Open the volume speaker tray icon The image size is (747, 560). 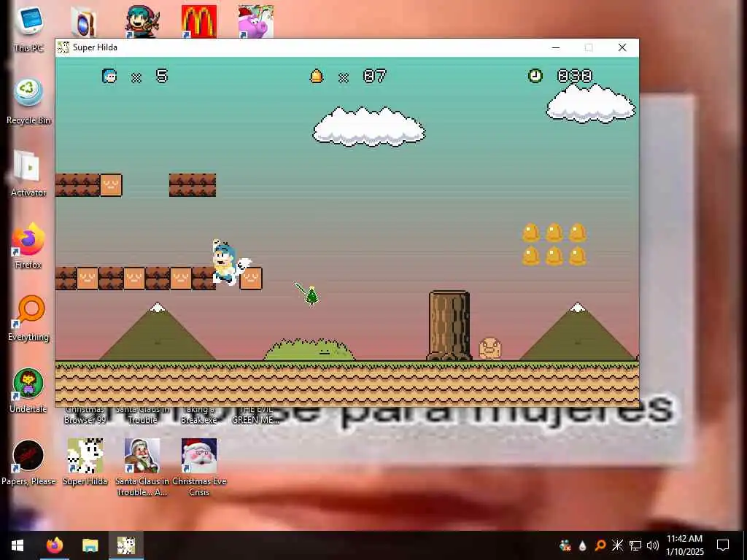(x=653, y=545)
